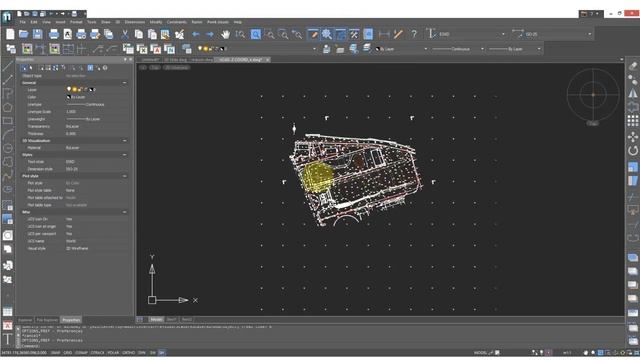Toggle OTRACK in status bar

[x=97, y=353]
